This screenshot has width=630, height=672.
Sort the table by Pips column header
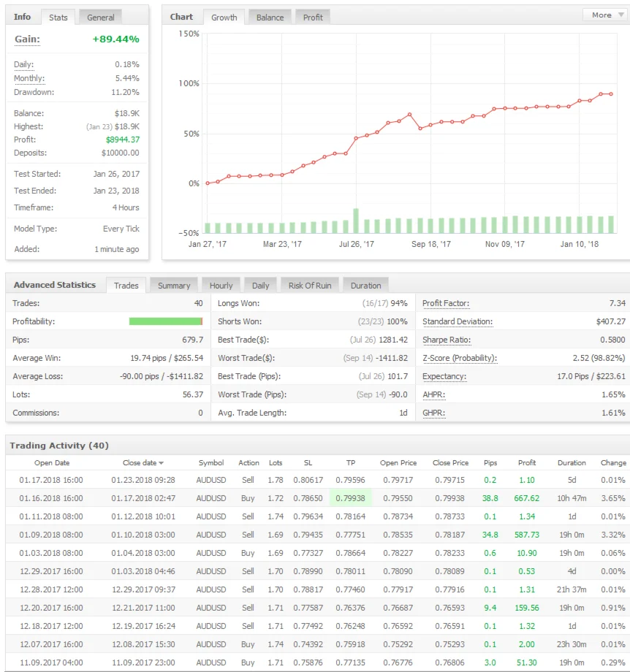(x=490, y=462)
